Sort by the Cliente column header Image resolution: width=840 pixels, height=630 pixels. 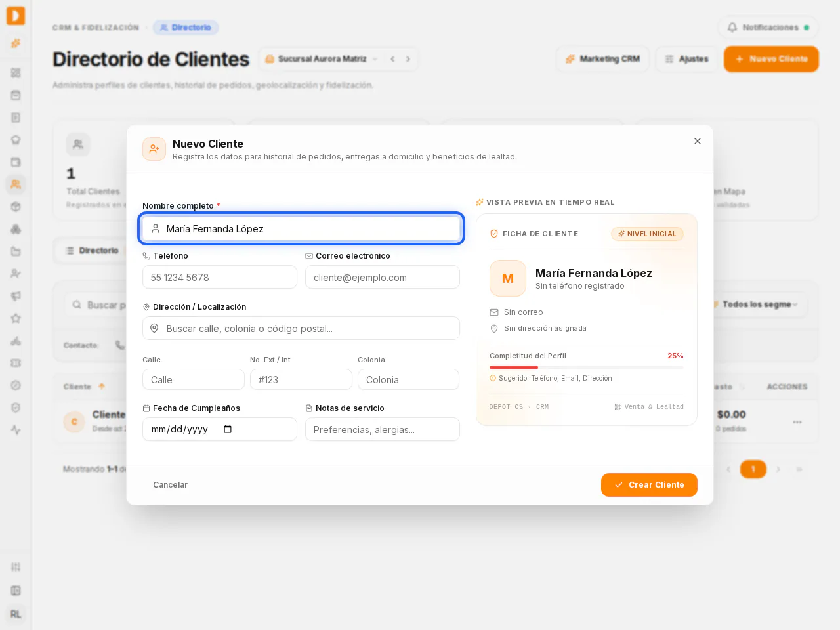84,387
